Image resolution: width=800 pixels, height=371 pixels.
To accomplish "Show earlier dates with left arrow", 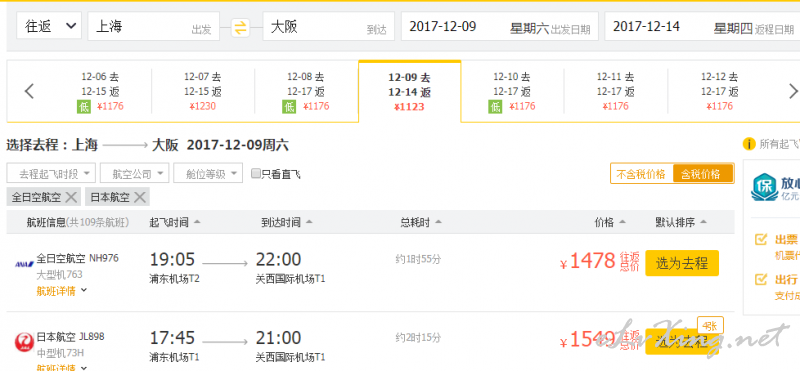I will pyautogui.click(x=30, y=91).
